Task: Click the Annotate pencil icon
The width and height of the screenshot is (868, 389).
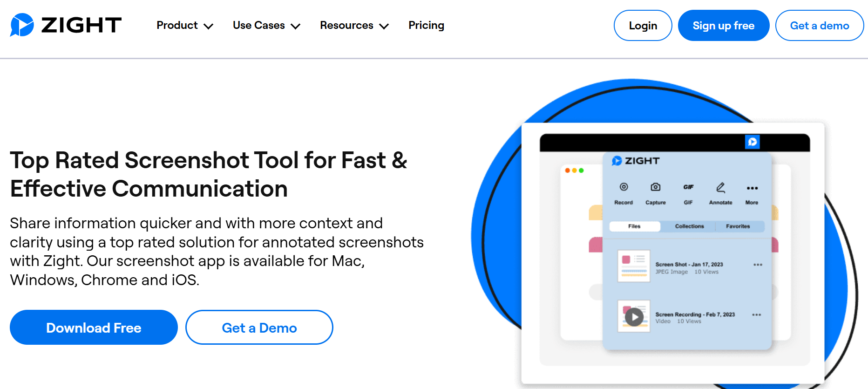Action: click(x=720, y=187)
